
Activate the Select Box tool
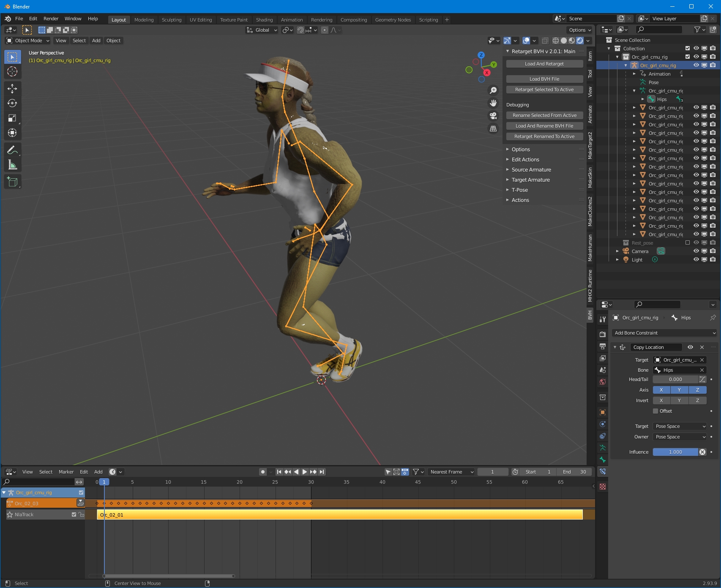tap(12, 57)
